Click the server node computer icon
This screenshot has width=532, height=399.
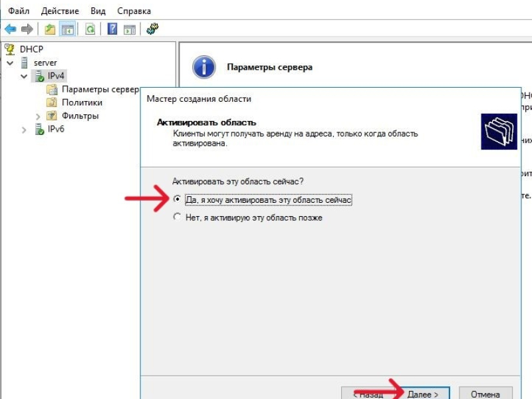[25, 63]
